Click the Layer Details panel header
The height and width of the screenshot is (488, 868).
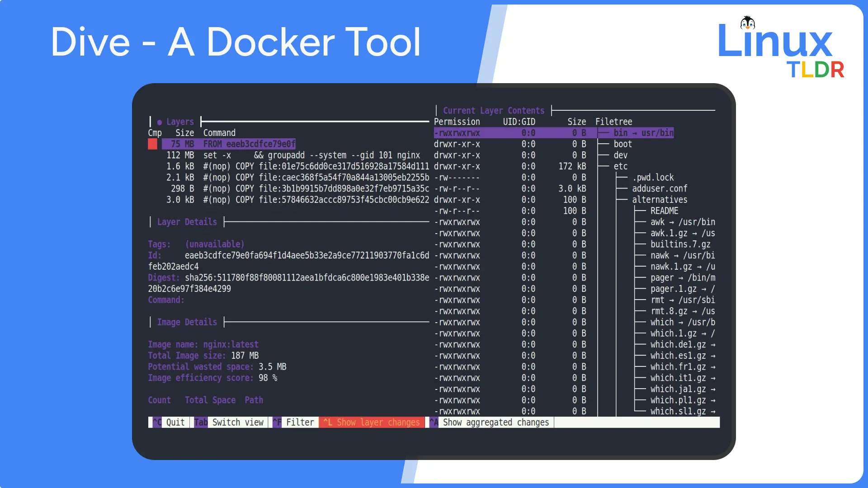(x=187, y=222)
